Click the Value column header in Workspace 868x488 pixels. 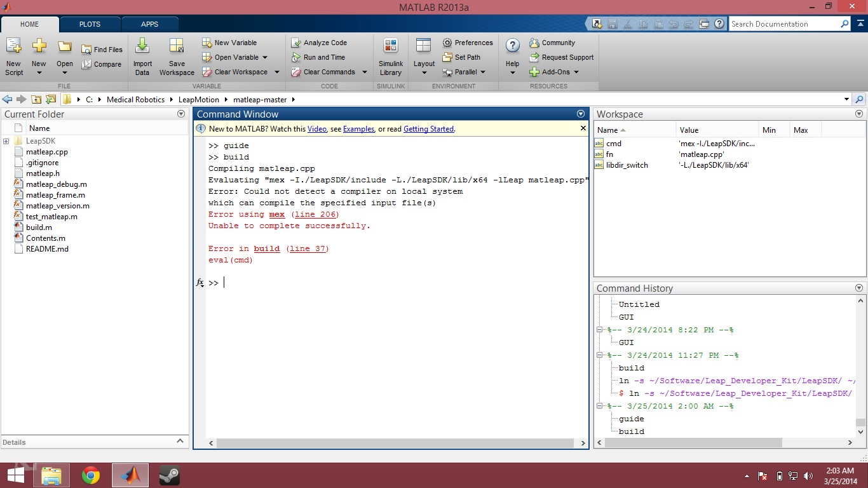pos(717,130)
